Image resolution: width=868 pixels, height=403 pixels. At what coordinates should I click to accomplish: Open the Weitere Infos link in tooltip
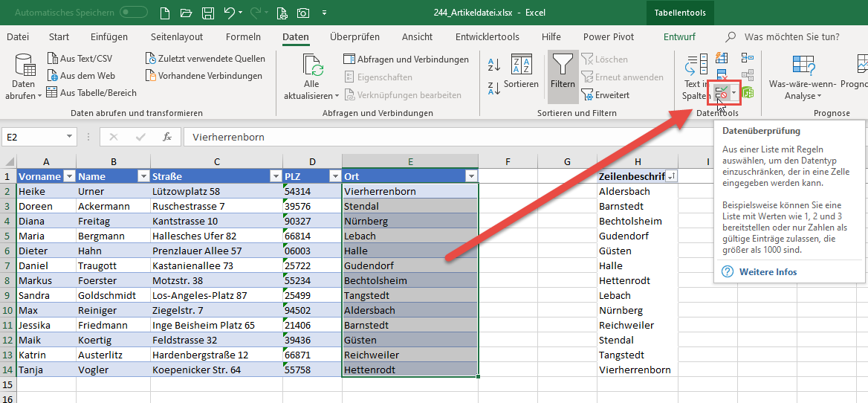[768, 272]
